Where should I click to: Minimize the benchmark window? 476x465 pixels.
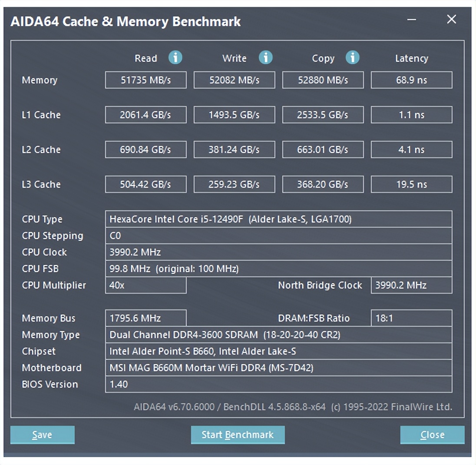coord(412,20)
